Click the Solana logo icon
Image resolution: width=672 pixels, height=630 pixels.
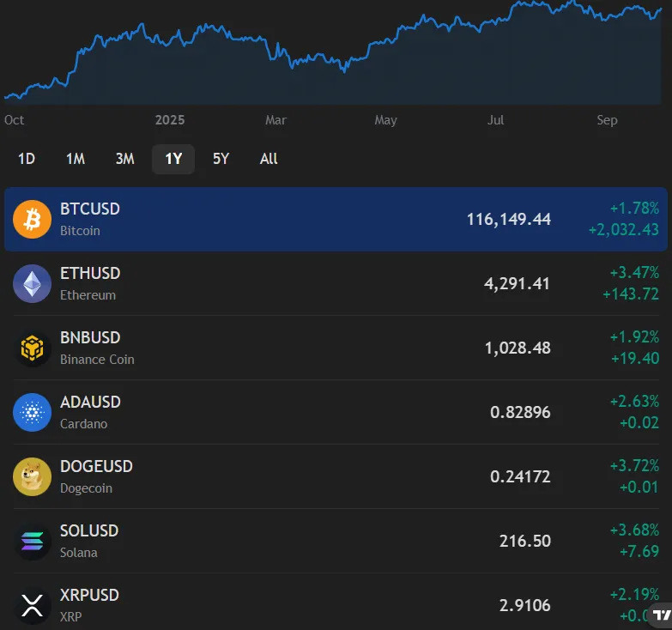point(32,542)
